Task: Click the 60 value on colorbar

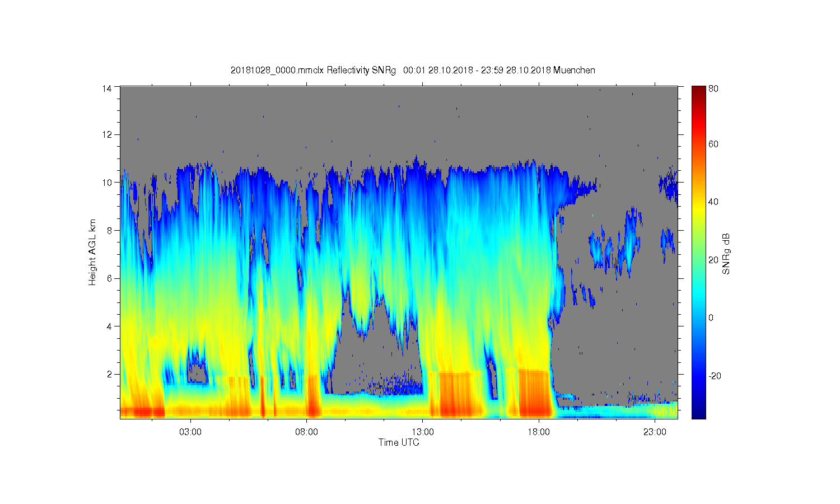Action: point(713,144)
